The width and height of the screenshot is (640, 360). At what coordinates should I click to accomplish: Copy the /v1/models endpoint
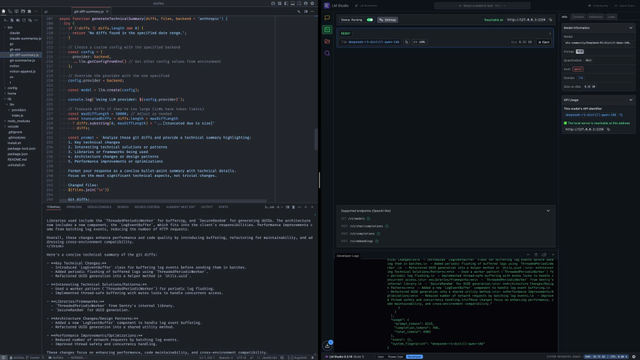coord(368,219)
